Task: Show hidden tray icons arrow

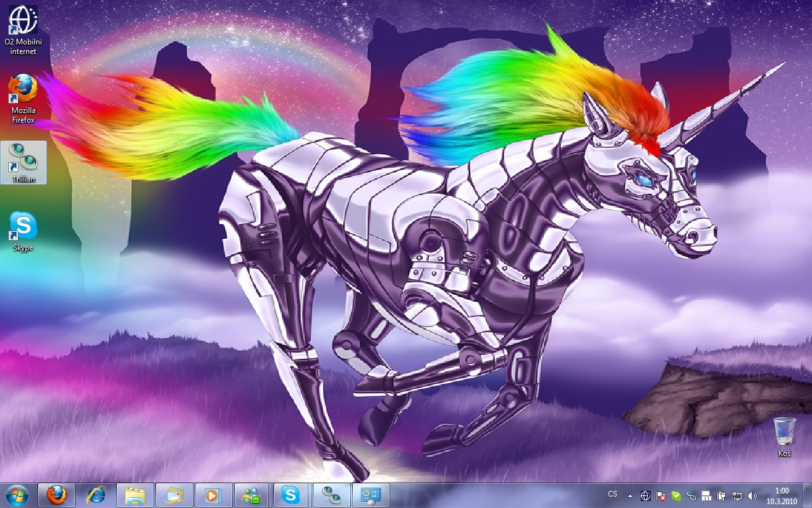Action: (x=631, y=495)
